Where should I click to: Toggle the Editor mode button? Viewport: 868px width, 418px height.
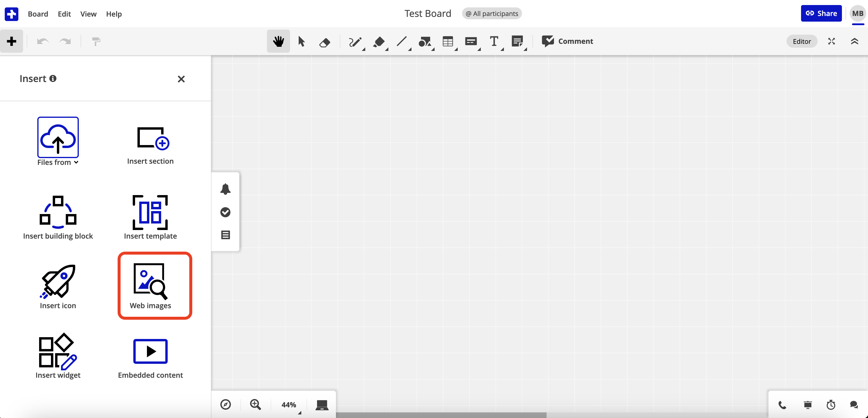[x=802, y=41]
